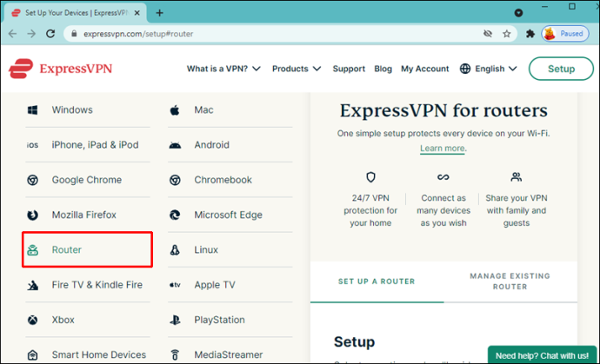Screen dimensions: 600x364
Task: Click the ExpressVPN logo
Action: 61,69
